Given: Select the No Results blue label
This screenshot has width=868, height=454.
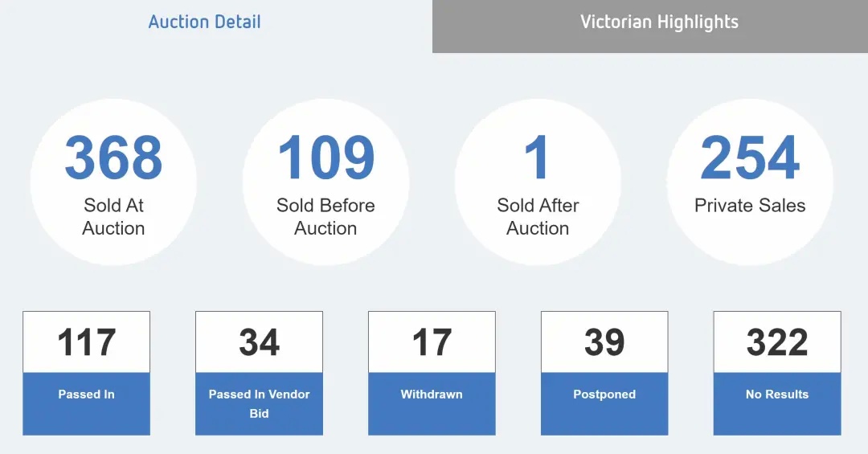Looking at the screenshot, I should coord(777,403).
